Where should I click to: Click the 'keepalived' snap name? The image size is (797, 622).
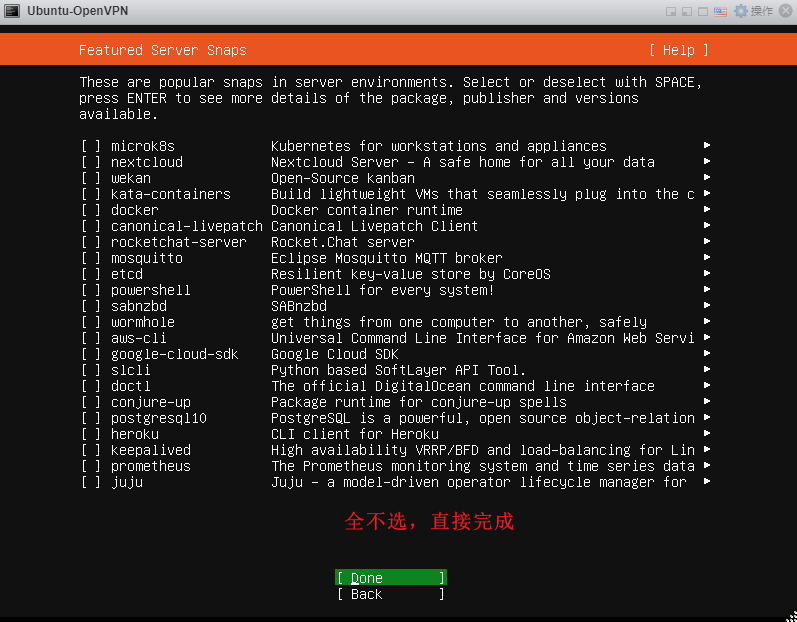pyautogui.click(x=151, y=450)
